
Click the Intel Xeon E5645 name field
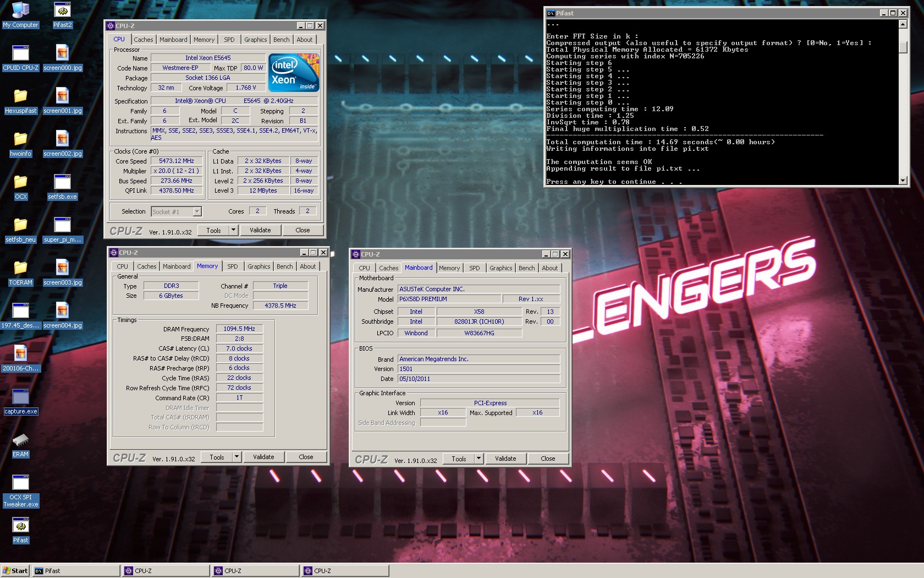208,58
